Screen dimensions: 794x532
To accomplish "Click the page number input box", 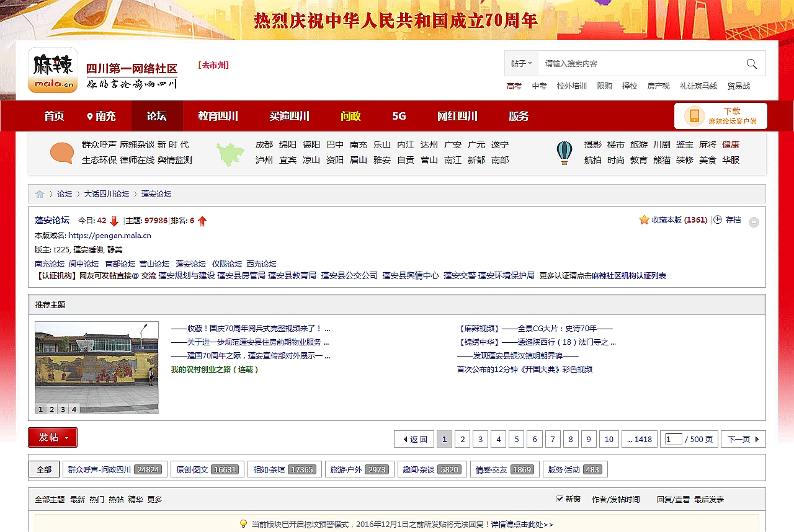I will (672, 439).
